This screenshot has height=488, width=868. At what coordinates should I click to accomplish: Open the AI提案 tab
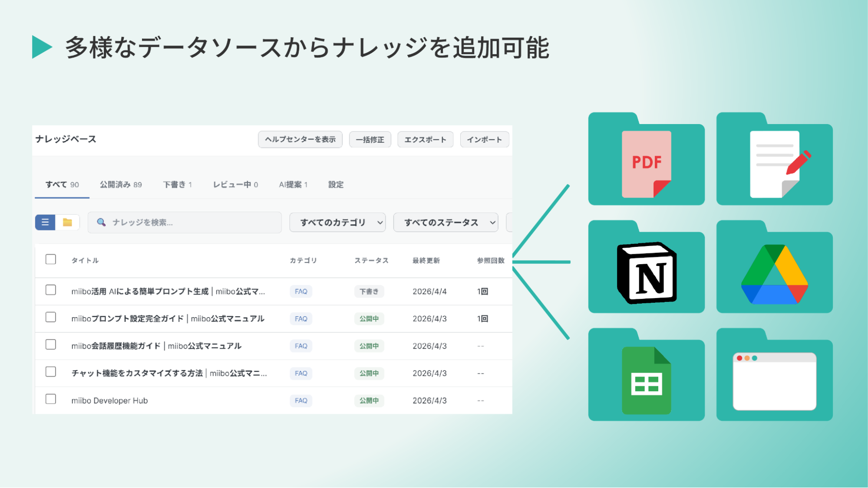(293, 185)
